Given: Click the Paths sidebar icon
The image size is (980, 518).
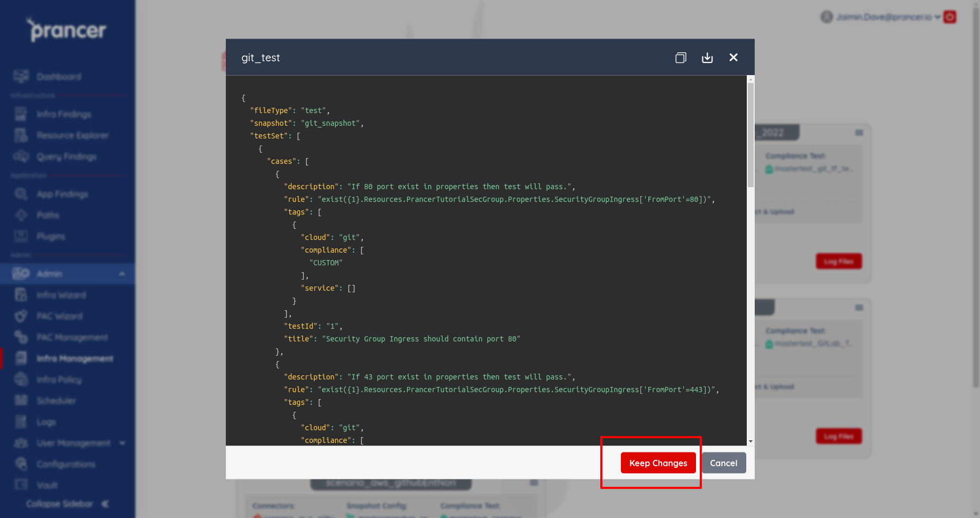Looking at the screenshot, I should [21, 215].
